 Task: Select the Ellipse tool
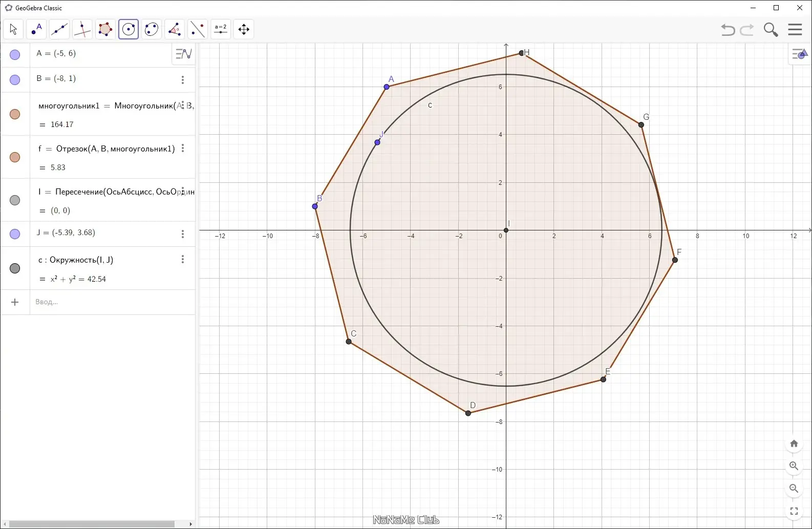pyautogui.click(x=152, y=29)
